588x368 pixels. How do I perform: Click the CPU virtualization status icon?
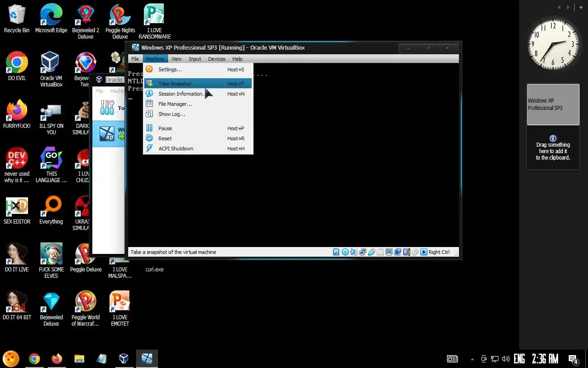(406, 252)
